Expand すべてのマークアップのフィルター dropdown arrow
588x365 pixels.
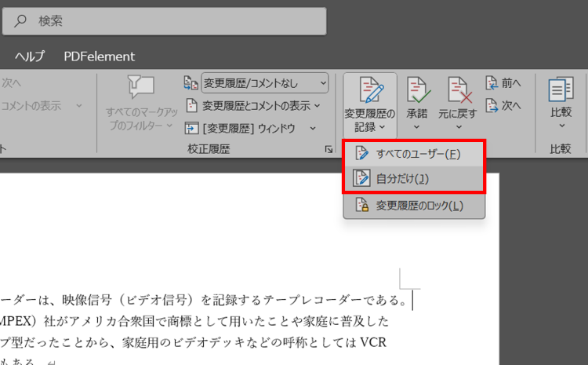point(169,126)
